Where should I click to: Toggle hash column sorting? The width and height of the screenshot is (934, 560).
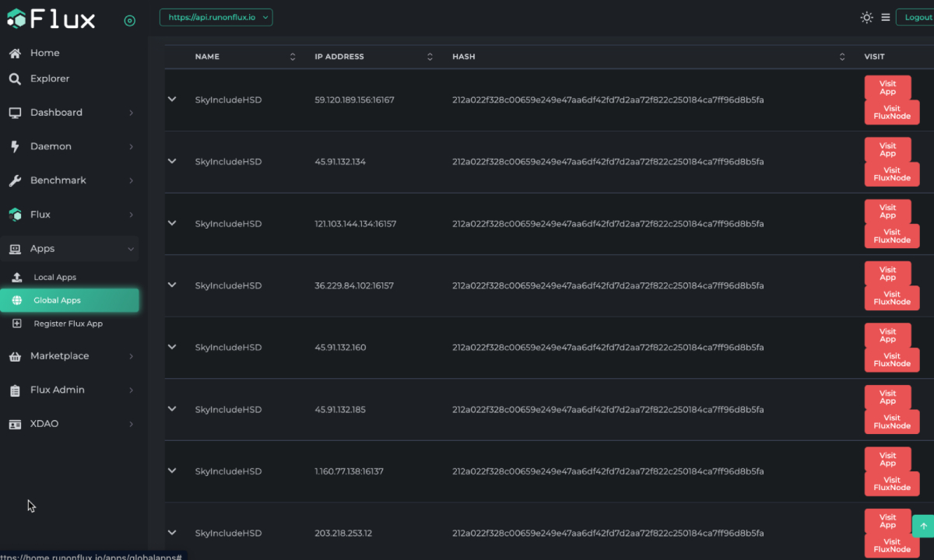pyautogui.click(x=841, y=56)
